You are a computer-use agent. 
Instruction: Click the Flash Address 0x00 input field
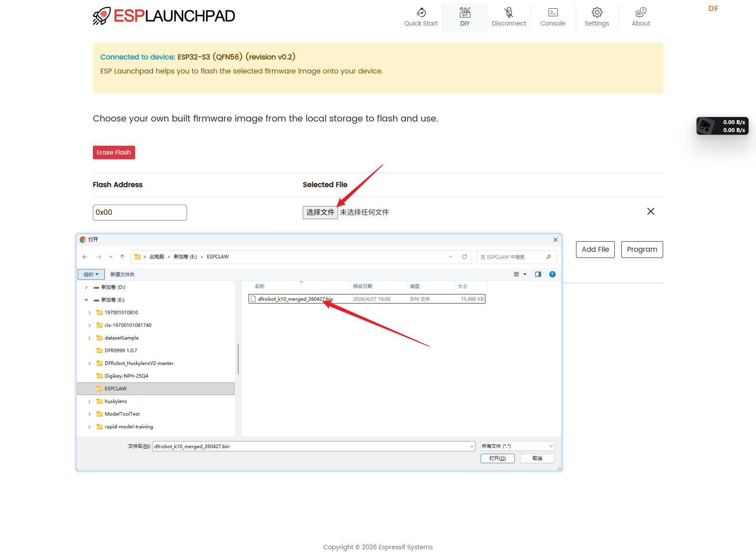(x=139, y=212)
